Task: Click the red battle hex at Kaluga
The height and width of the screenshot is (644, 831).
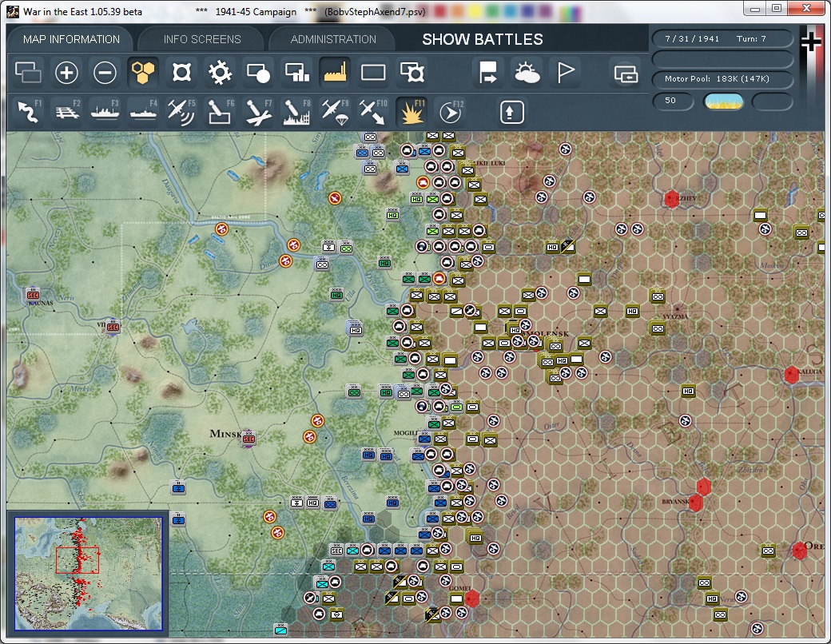Action: 791,374
